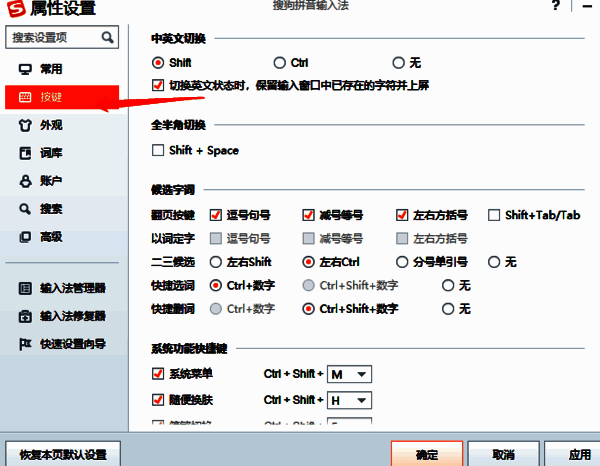This screenshot has width=600, height=466.
Task: Click the magnifier icon for 搜索
Action: click(25, 209)
